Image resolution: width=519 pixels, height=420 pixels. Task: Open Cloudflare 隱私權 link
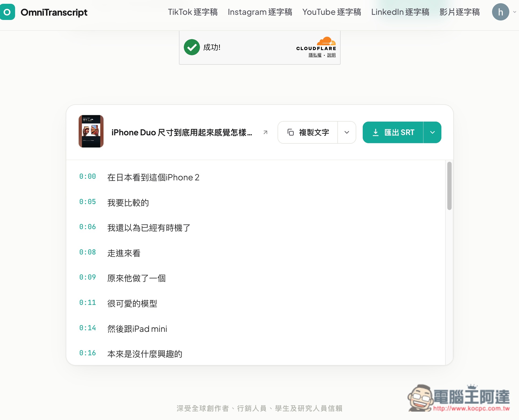(x=315, y=55)
